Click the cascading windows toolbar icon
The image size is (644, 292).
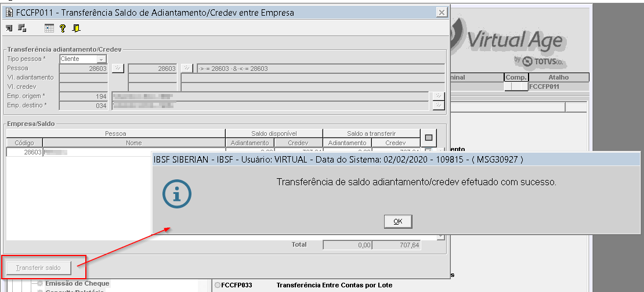click(x=23, y=28)
